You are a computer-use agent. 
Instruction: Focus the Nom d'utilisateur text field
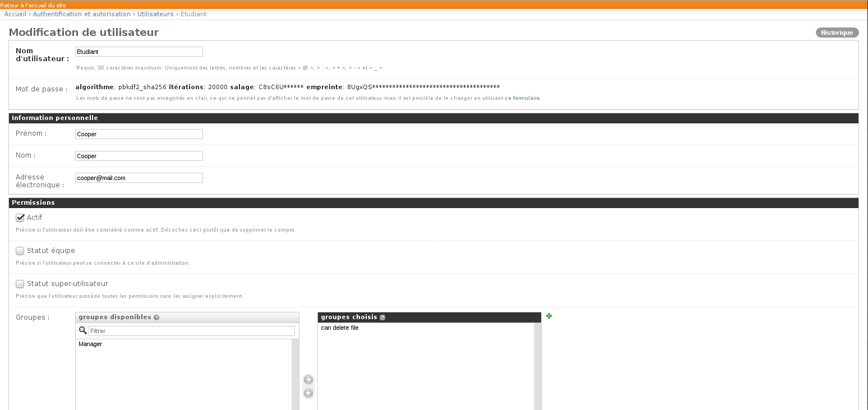pyautogui.click(x=138, y=52)
